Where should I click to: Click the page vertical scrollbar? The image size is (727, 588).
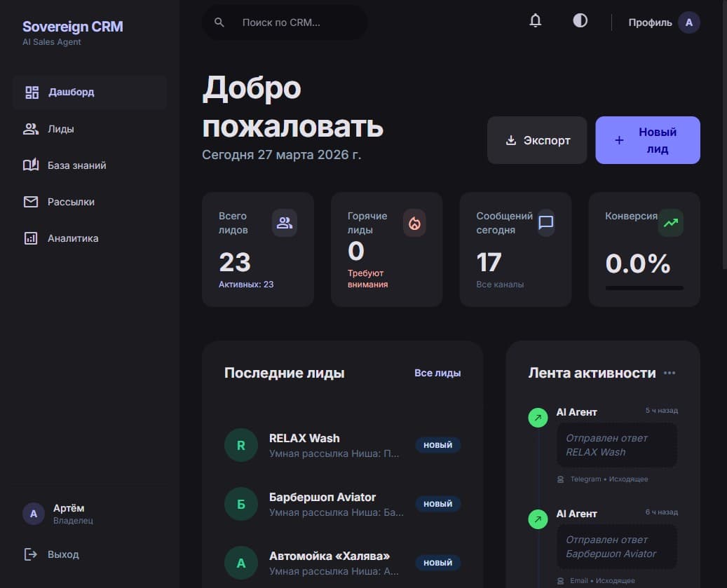725,135
